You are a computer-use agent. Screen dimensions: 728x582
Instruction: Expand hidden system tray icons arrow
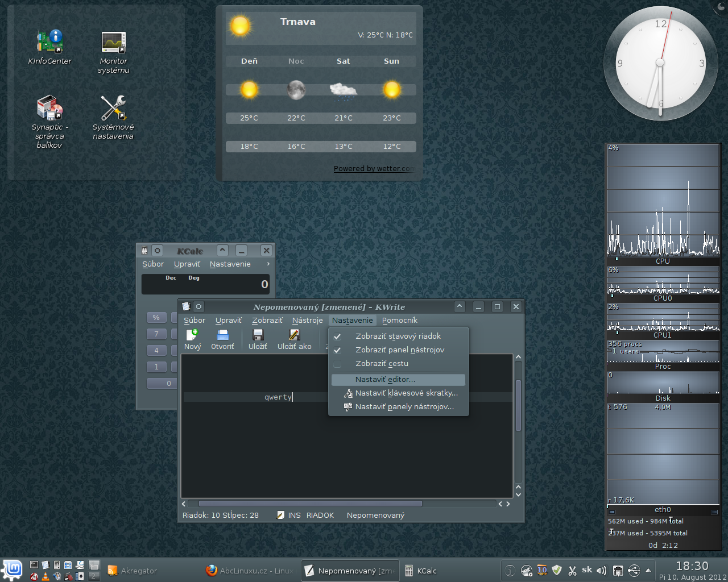click(x=648, y=570)
